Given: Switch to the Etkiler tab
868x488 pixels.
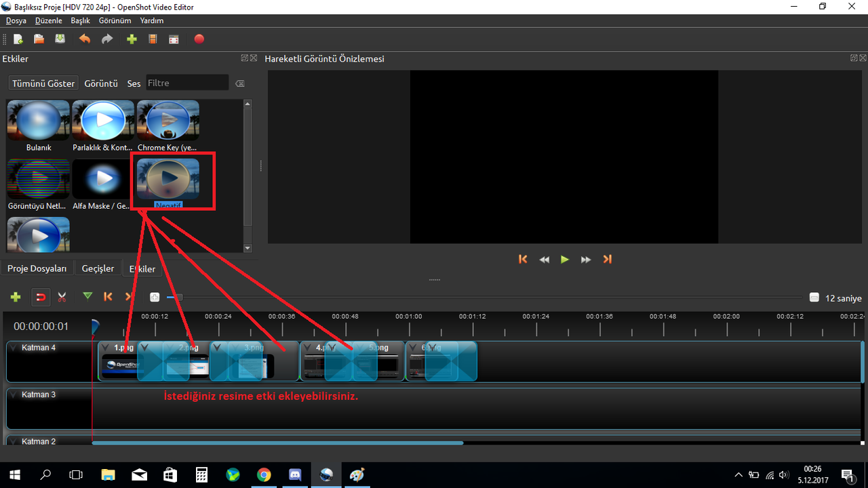Looking at the screenshot, I should (x=142, y=268).
